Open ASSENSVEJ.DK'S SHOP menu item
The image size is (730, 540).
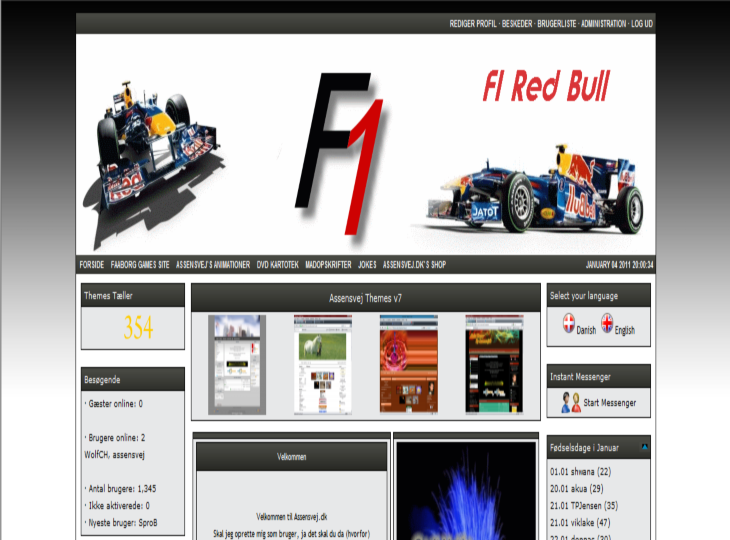tap(414, 264)
